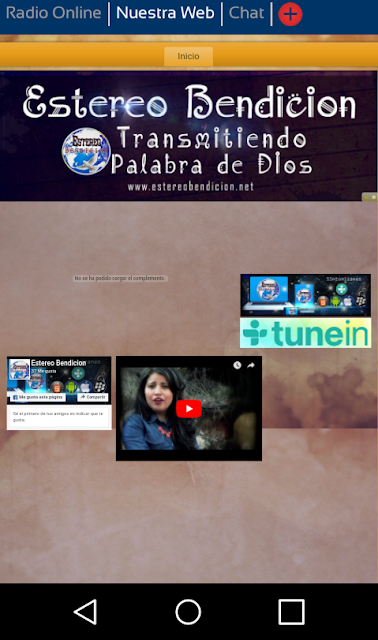The width and height of the screenshot is (378, 640).
Task: Tap the banner slideshow indicator dots
Action: 369,197
